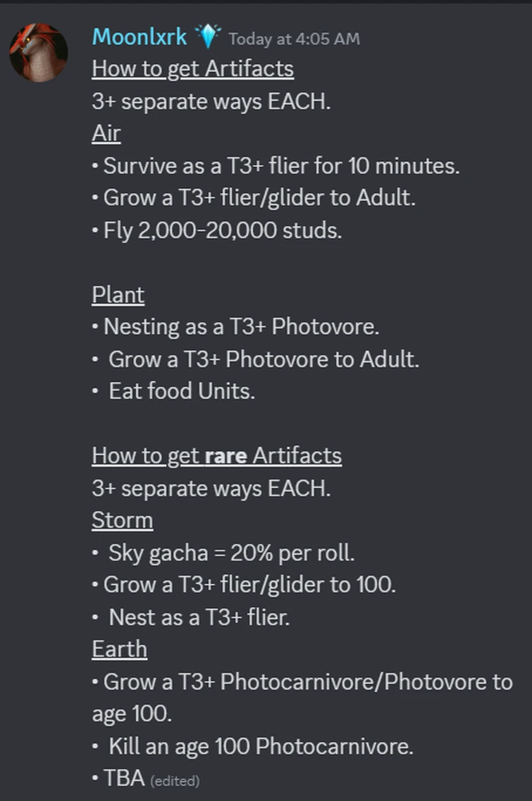Click the underlined 'Air' section header

pos(106,133)
